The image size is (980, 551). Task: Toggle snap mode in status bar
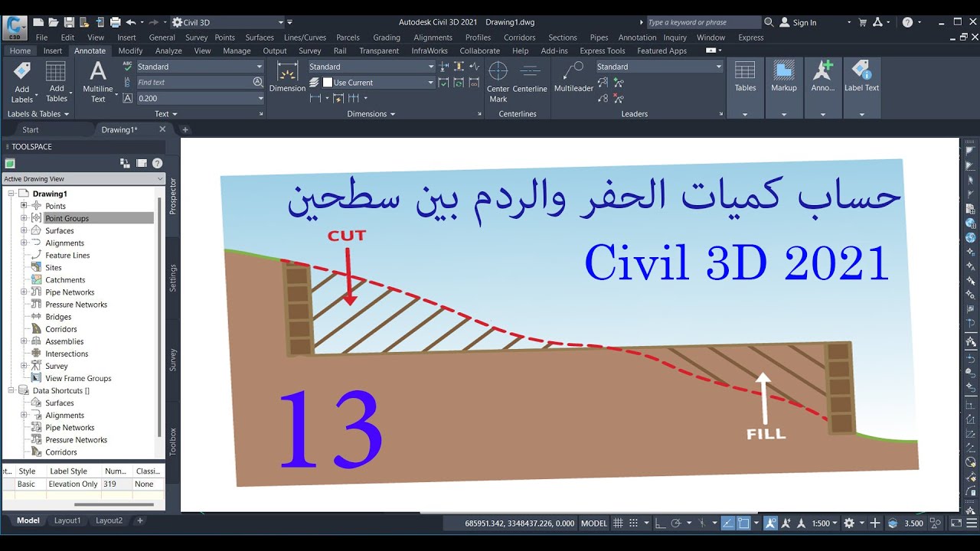click(633, 523)
